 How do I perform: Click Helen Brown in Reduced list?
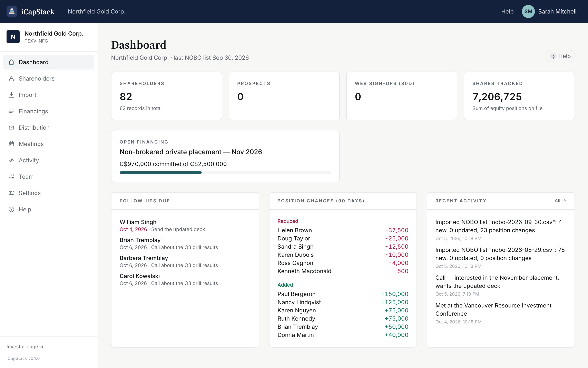[x=294, y=230]
